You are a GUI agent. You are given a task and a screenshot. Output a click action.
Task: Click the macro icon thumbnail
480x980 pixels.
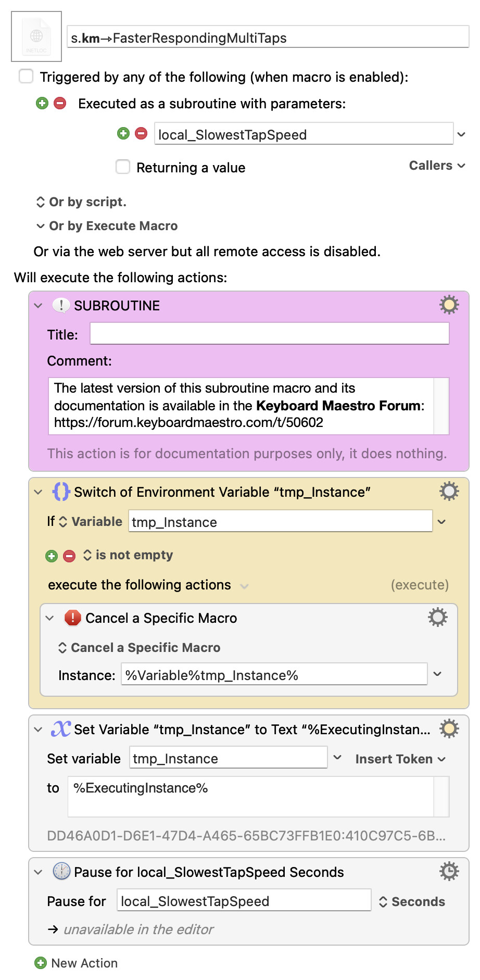tap(36, 36)
